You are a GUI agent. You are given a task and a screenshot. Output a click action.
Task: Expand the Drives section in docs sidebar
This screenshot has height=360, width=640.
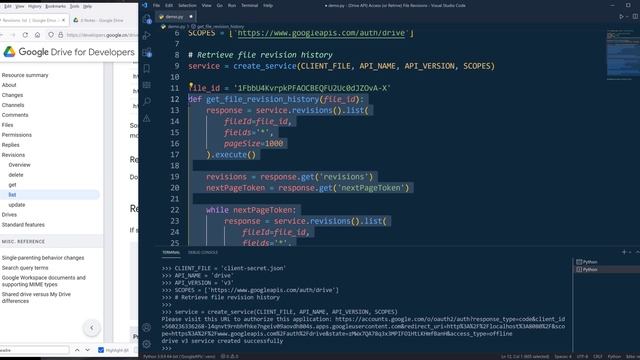tap(9, 215)
